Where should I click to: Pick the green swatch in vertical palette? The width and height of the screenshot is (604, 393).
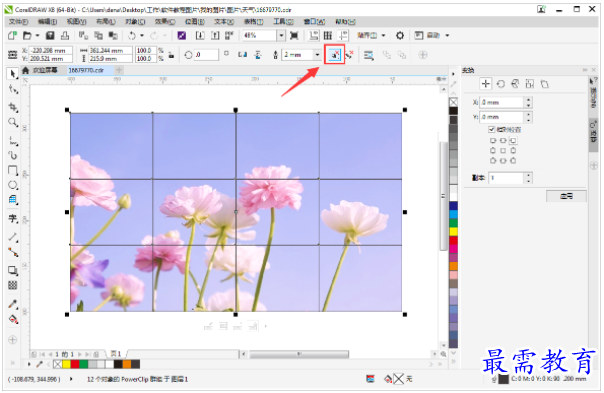[x=453, y=223]
